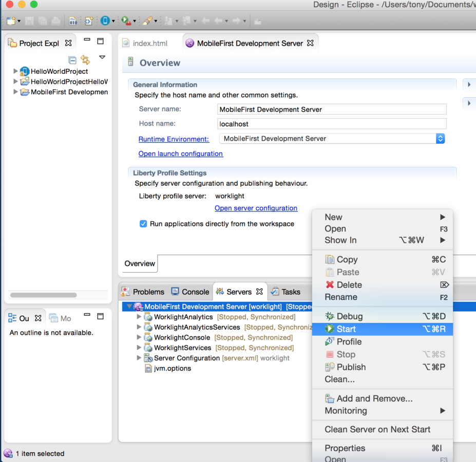Screen dimensions: 476x462
Task: Click the Last Edit Location arrow icon
Action: [x=205, y=21]
